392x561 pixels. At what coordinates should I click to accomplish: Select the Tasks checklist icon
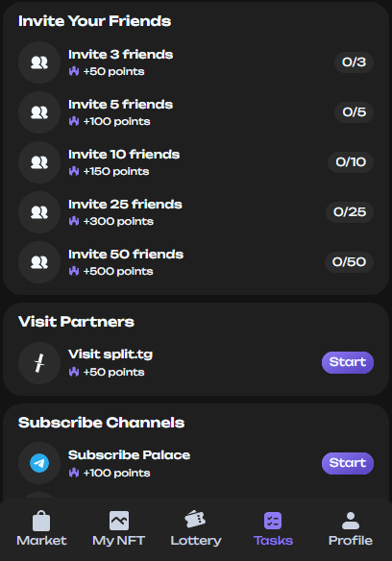point(273,521)
